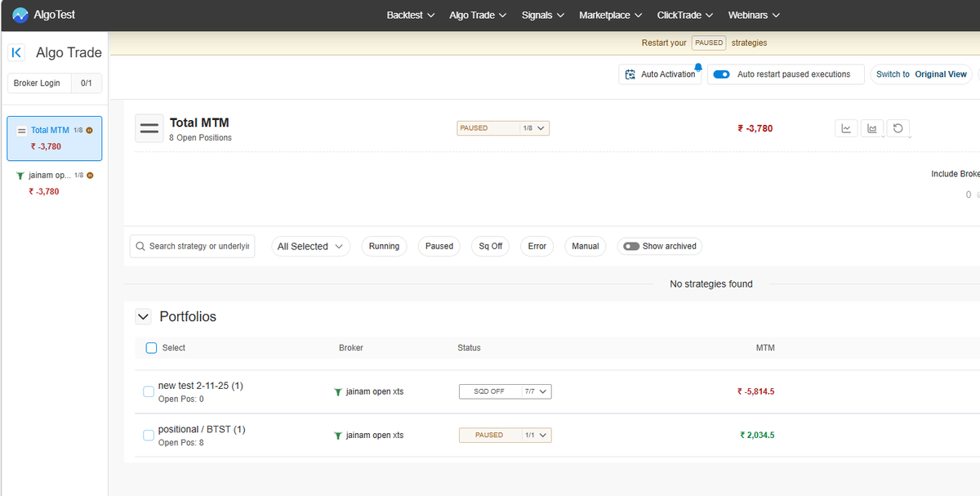This screenshot has height=496, width=980.
Task: Open the Marketplace menu
Action: (611, 16)
